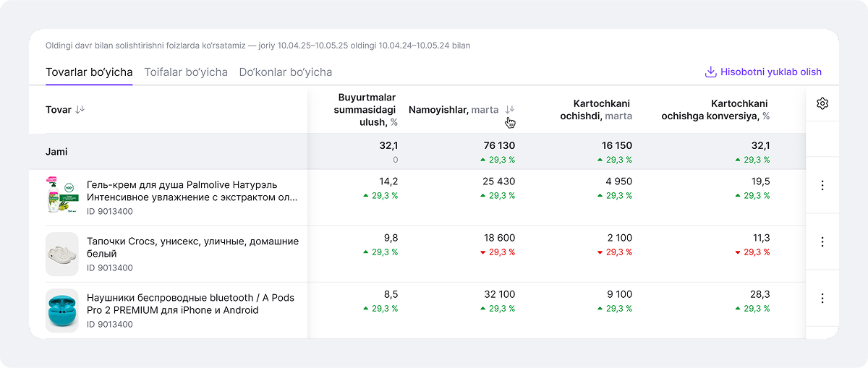Open the Palmolive shower gel product thumbnail
This screenshot has height=368, width=868.
61,194
